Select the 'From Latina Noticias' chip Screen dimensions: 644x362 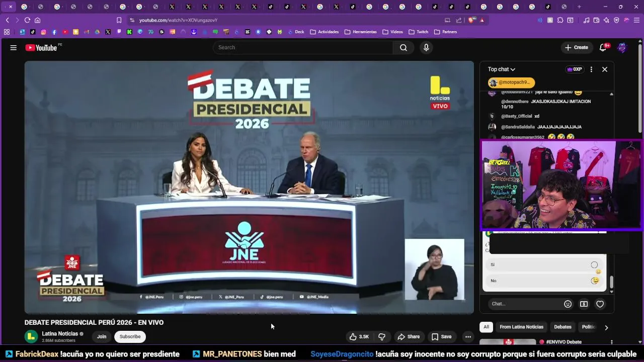[522, 327]
